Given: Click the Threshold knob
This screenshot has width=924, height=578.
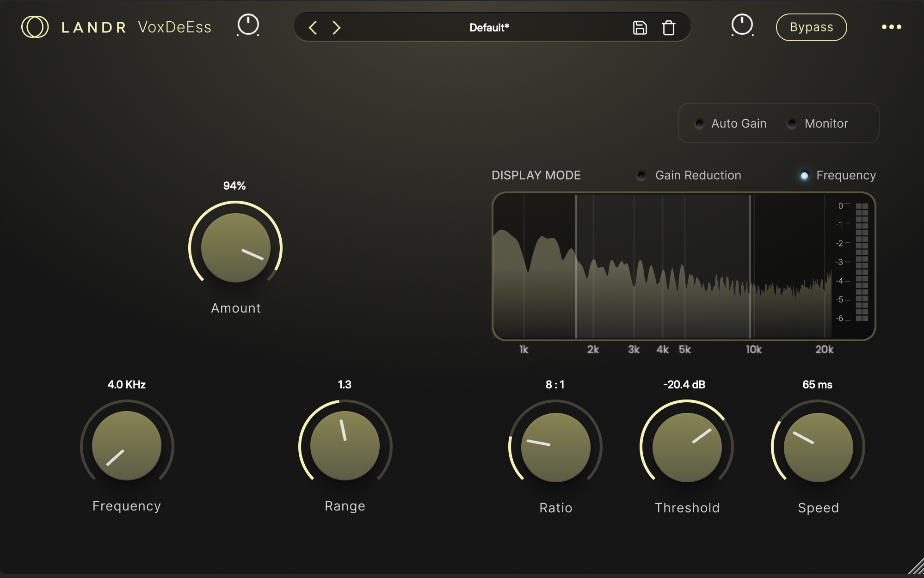Looking at the screenshot, I should coord(687,447).
